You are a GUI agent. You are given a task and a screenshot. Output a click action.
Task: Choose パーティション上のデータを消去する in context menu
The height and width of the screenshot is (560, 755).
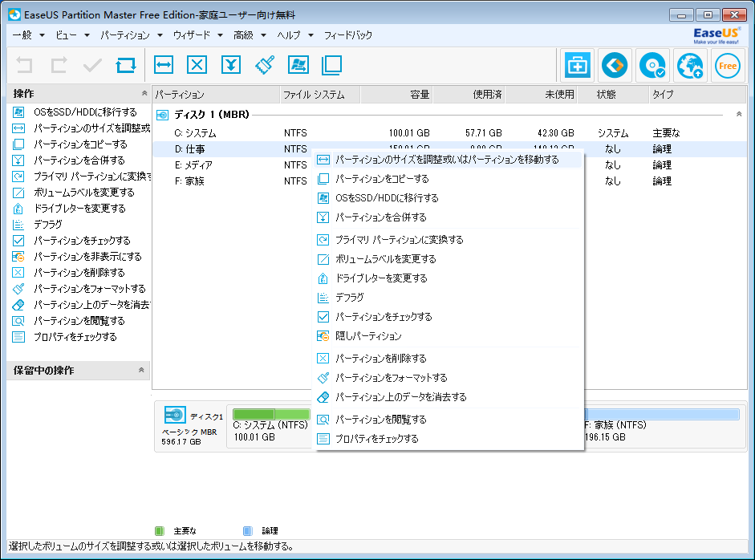[448, 397]
